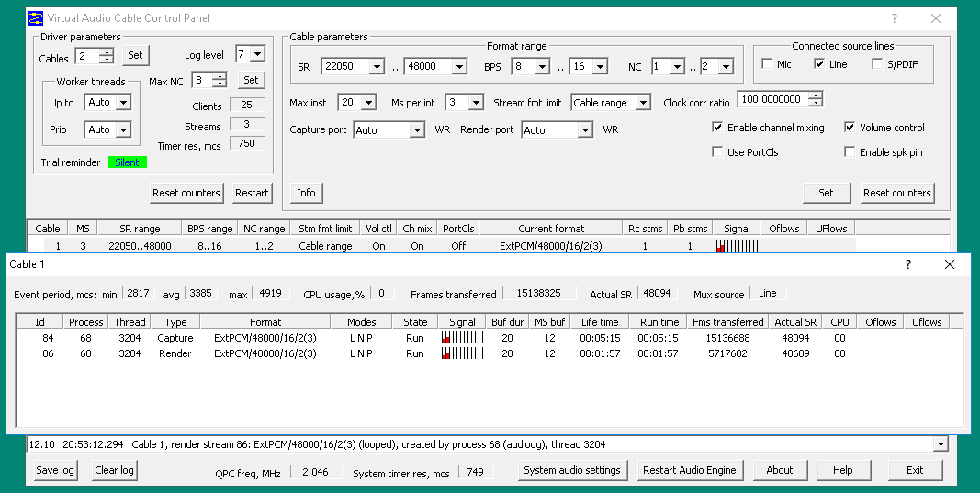This screenshot has width=980, height=493.
Task: Open the Max inst dropdown
Action: pos(368,103)
